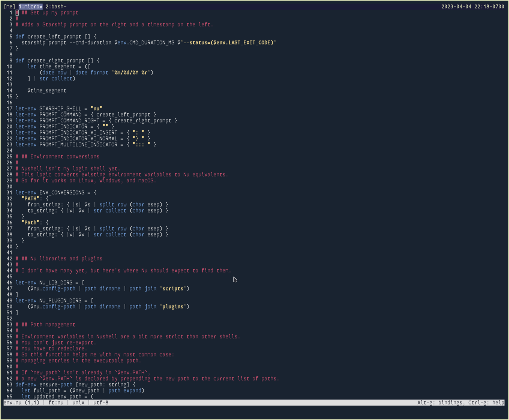
Task: Click the [me] tmux session label
Action: 10,6
